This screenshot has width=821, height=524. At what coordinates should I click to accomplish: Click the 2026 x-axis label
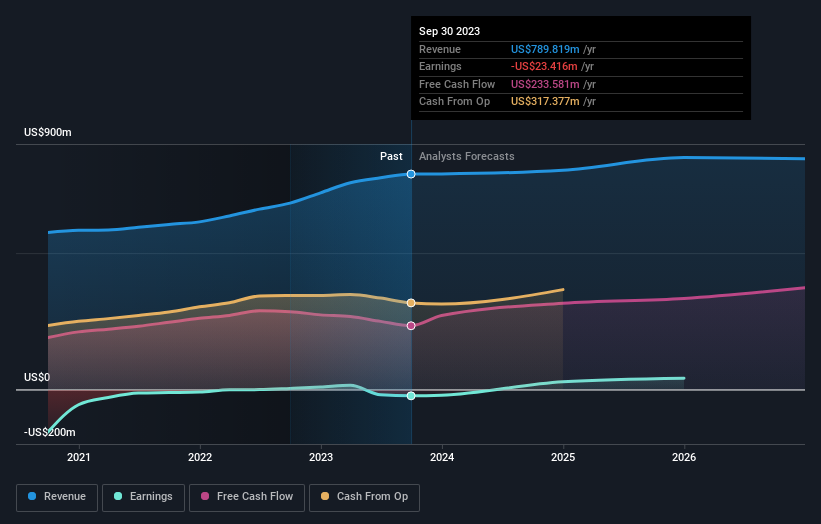pyautogui.click(x=684, y=457)
